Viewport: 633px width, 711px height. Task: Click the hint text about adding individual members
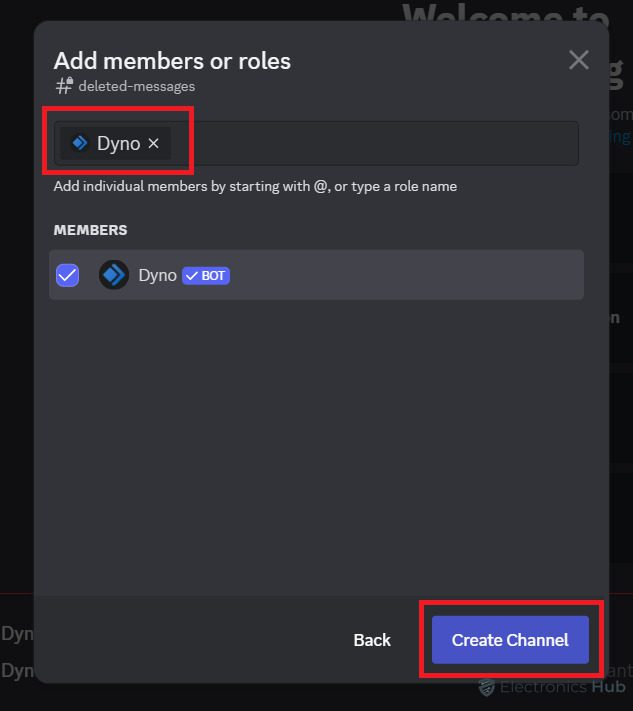[x=255, y=186]
